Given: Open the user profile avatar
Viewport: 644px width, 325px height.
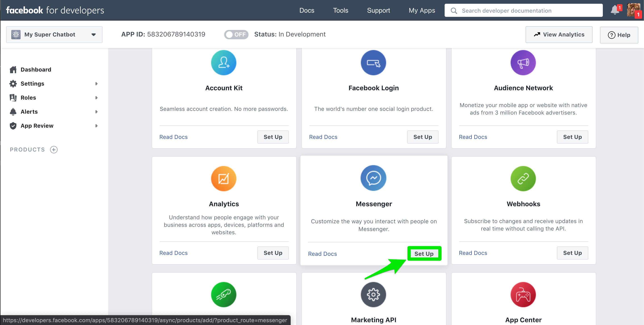Looking at the screenshot, I should 633,10.
